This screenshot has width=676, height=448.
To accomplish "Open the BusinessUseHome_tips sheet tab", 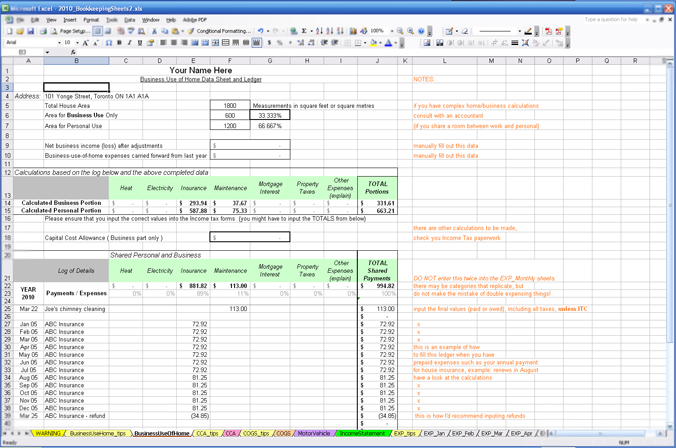I will [97, 433].
